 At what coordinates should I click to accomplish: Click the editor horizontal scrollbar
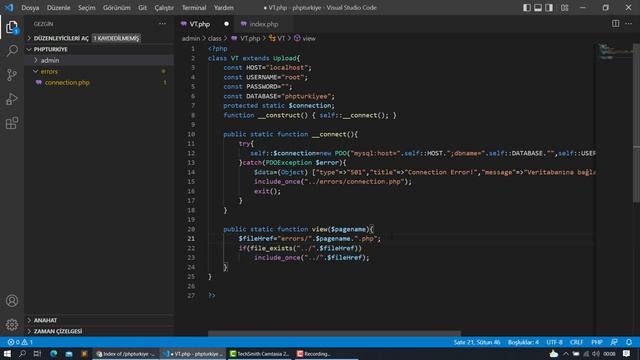click(x=334, y=333)
